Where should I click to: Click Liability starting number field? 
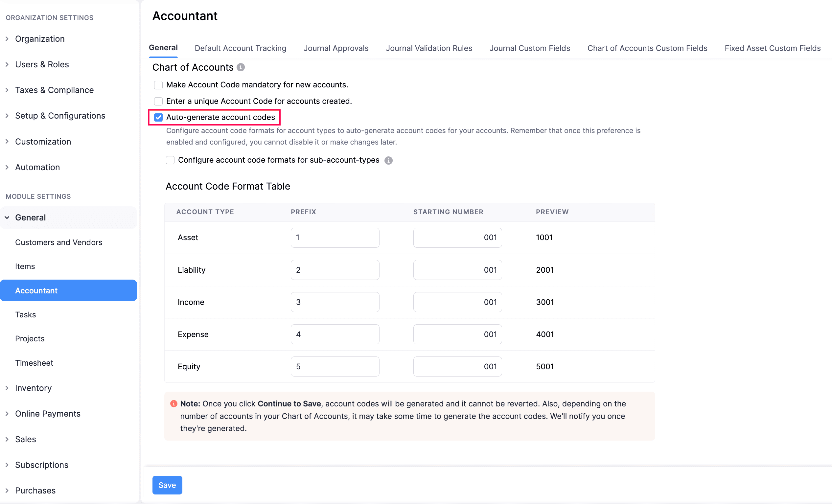[457, 270]
